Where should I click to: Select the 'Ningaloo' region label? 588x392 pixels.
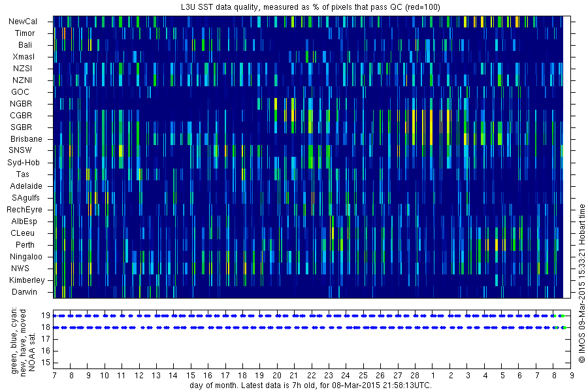click(26, 257)
